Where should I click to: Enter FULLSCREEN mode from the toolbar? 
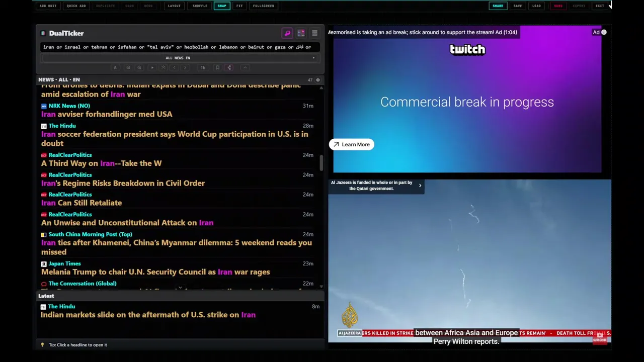tap(264, 6)
